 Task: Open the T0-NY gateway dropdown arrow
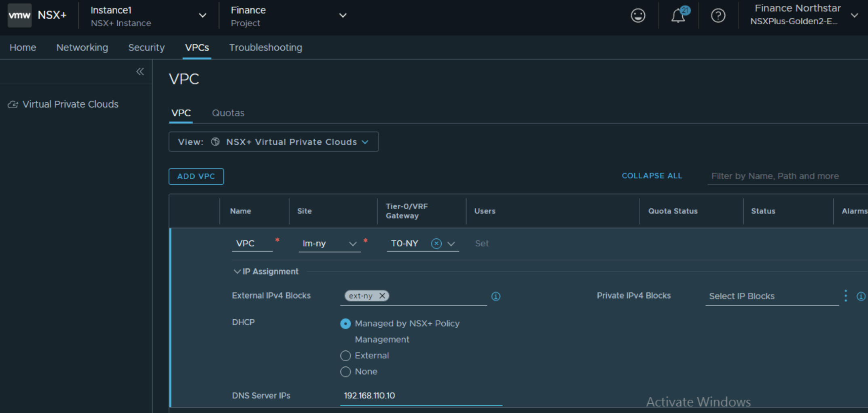coord(451,244)
